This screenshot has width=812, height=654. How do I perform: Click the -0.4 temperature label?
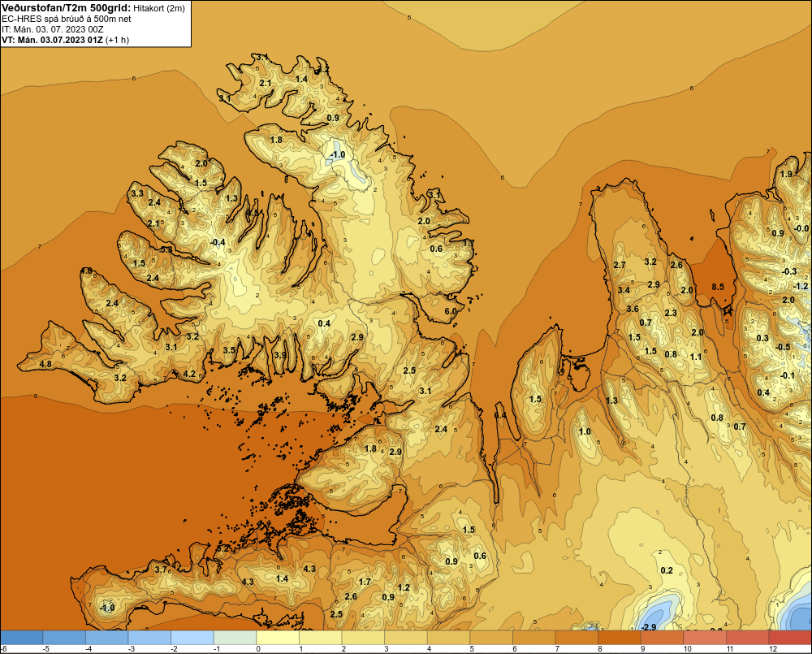(x=218, y=242)
